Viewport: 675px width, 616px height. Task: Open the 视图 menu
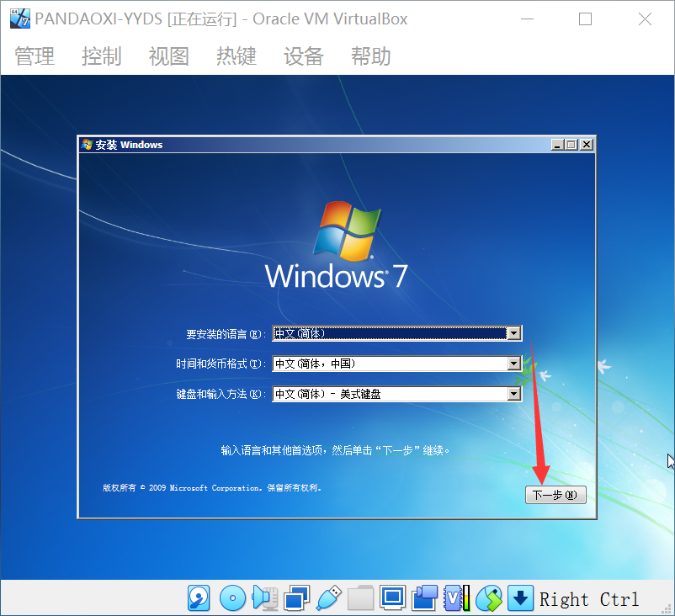click(168, 56)
